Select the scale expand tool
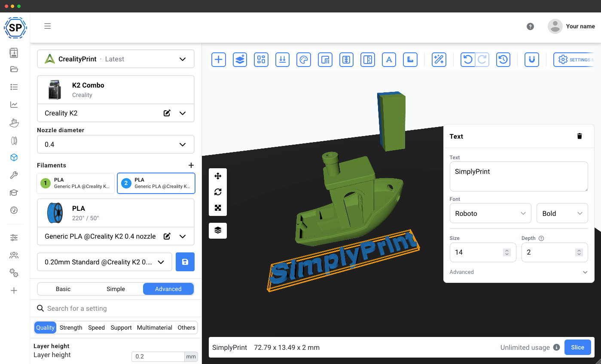601x364 pixels. click(218, 208)
